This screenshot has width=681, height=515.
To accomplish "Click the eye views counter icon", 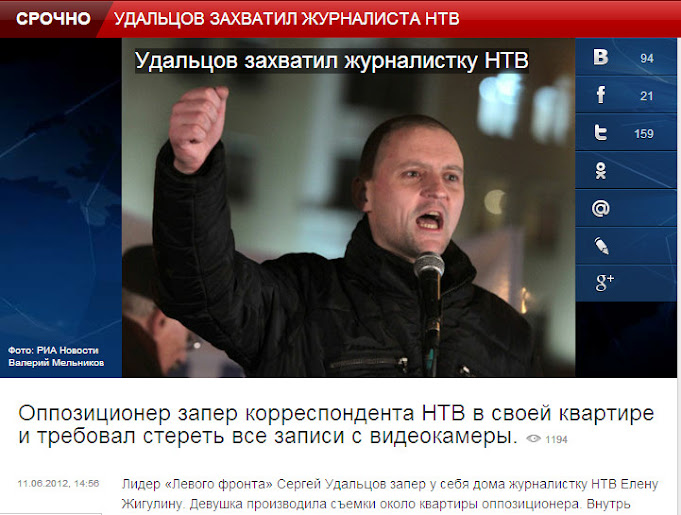I will (533, 439).
